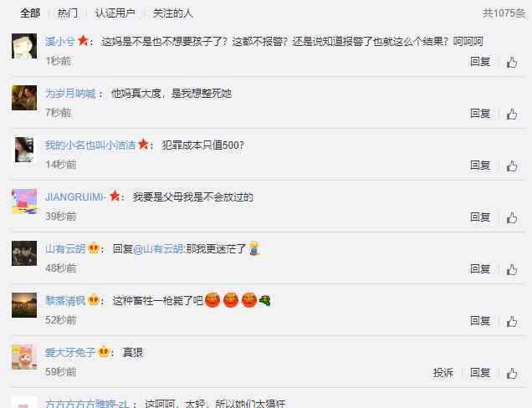Click thumbs-up on the 犯罪成本只值500 comment
The width and height of the screenshot is (532, 408).
(512, 166)
